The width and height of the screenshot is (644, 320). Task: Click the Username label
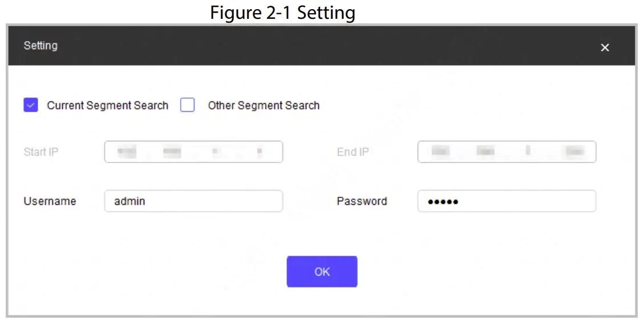(x=50, y=201)
